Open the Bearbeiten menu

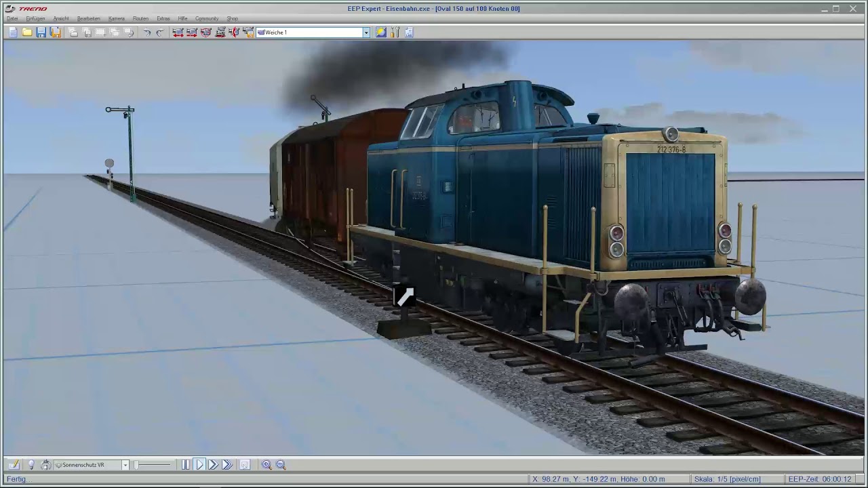[88, 18]
